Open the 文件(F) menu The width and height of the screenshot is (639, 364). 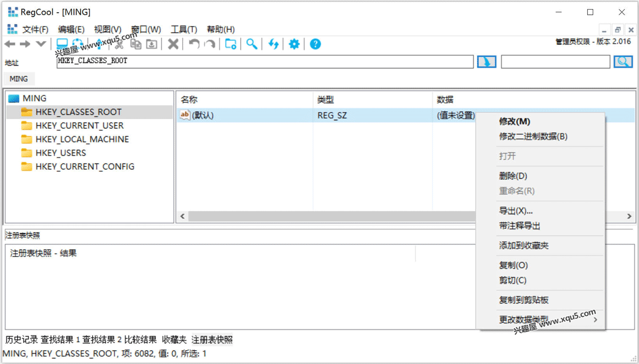35,30
